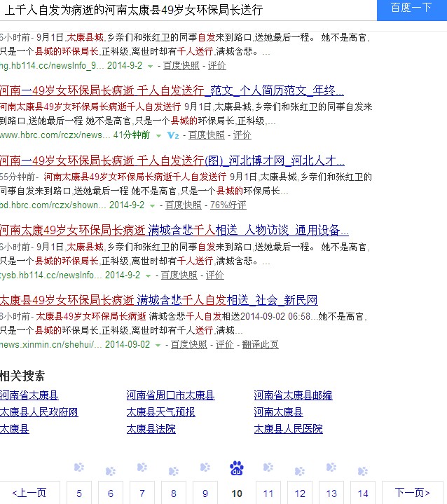The width and height of the screenshot is (447, 504).
Task: Search related term 太康县 alone
Action: [x=15, y=429]
